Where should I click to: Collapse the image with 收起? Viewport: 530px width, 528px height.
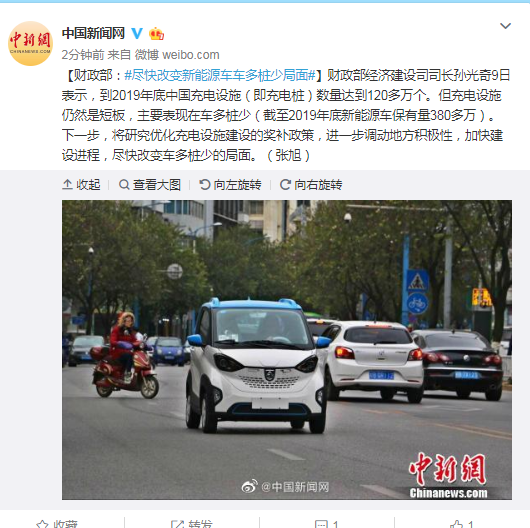[x=81, y=185]
